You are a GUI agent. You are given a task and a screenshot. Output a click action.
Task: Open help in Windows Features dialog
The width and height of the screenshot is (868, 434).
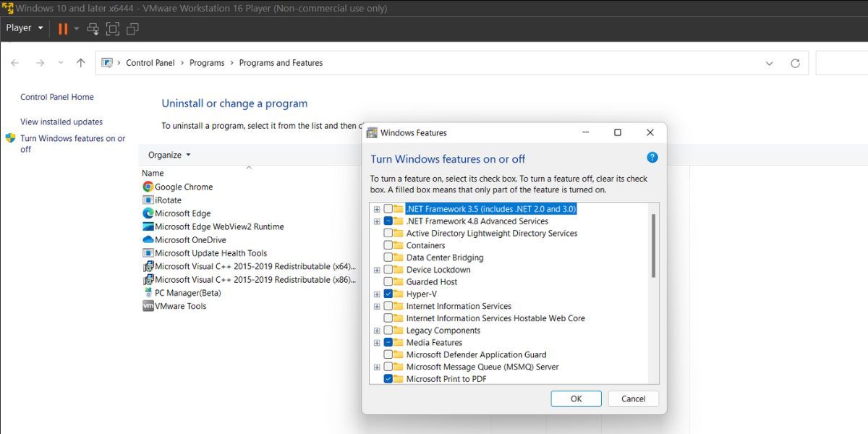pyautogui.click(x=652, y=157)
